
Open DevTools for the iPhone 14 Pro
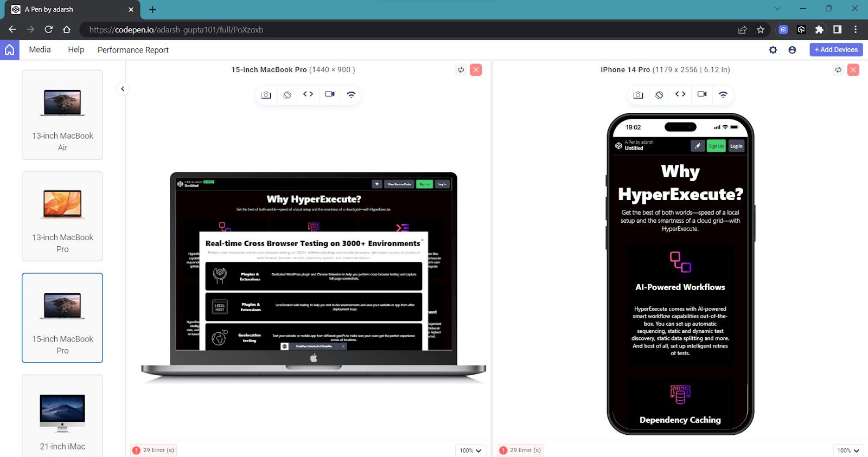(680, 94)
